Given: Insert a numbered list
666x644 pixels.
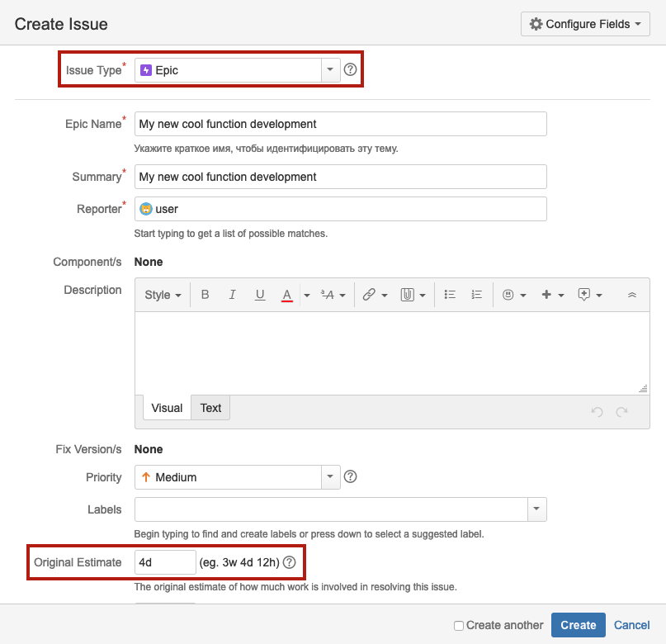Looking at the screenshot, I should [x=476, y=295].
